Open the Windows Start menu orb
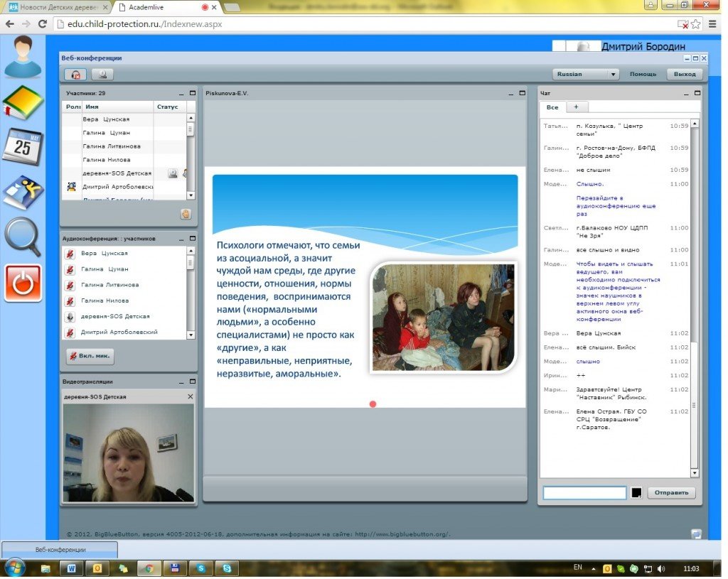The width and height of the screenshot is (728, 579). coord(14,568)
